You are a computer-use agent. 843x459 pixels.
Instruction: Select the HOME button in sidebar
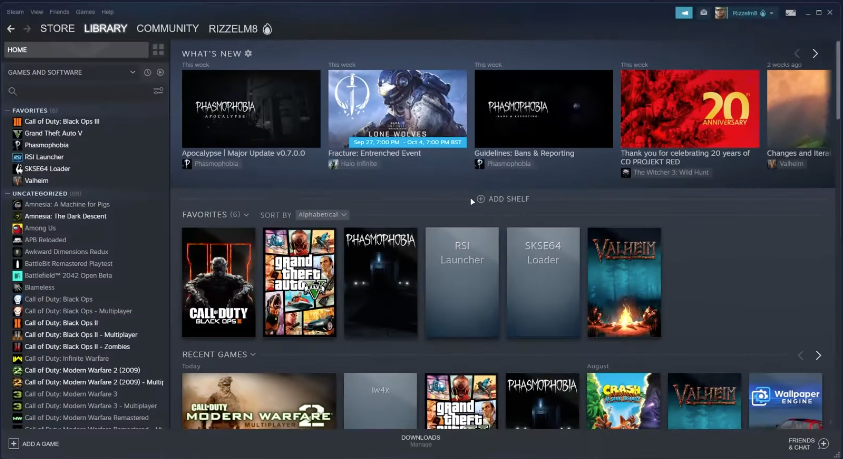click(76, 49)
